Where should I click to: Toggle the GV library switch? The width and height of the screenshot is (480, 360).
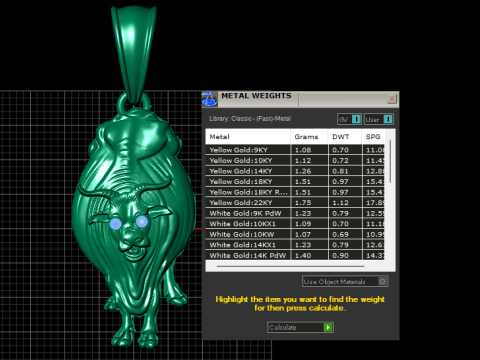point(349,119)
